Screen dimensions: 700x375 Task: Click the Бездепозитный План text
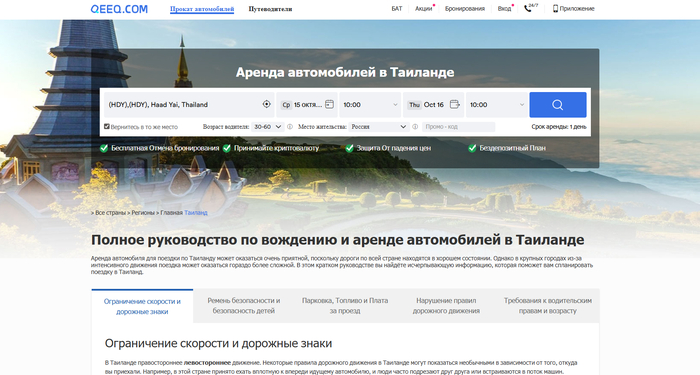point(512,148)
